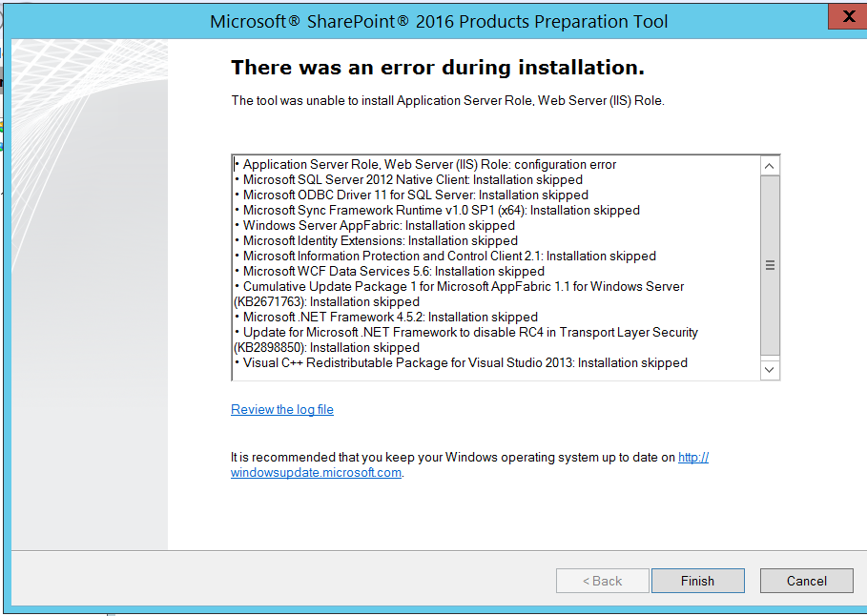This screenshot has height=616, width=867.
Task: Click the scrollbar thumb in results list
Action: pos(770,265)
